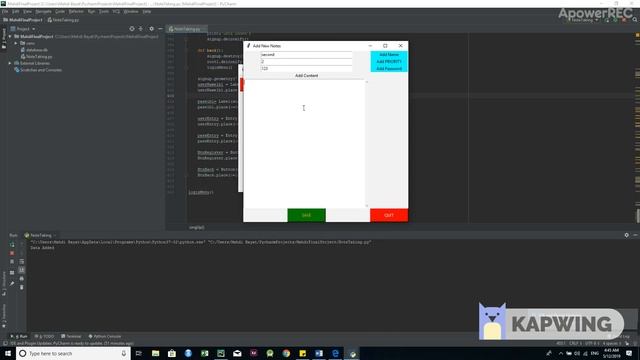Open the Python Console tab
The image size is (640, 360).
105,336
